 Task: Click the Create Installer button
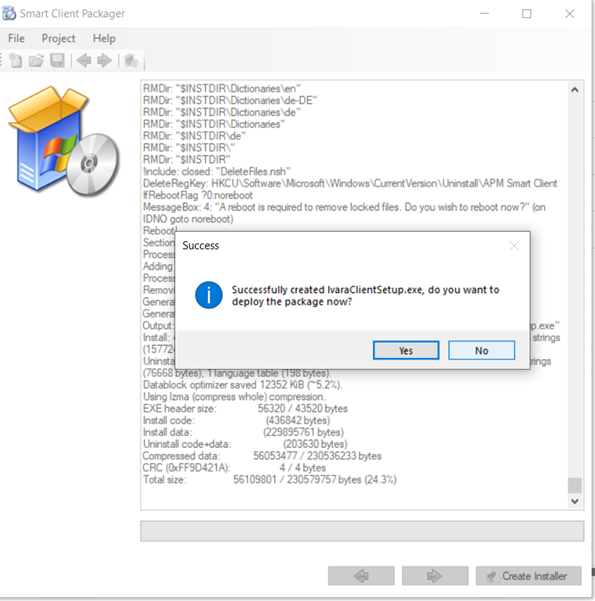point(529,576)
